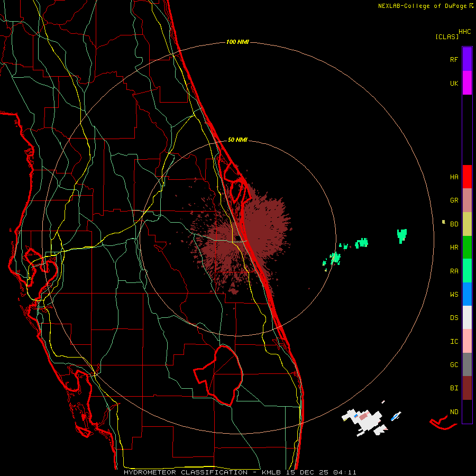Click the IC legend label

click(454, 342)
